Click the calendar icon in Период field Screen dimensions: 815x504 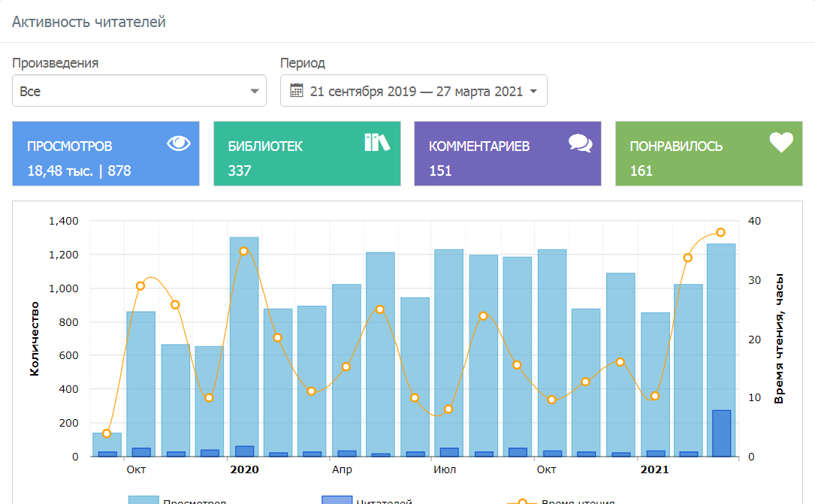coord(297,91)
